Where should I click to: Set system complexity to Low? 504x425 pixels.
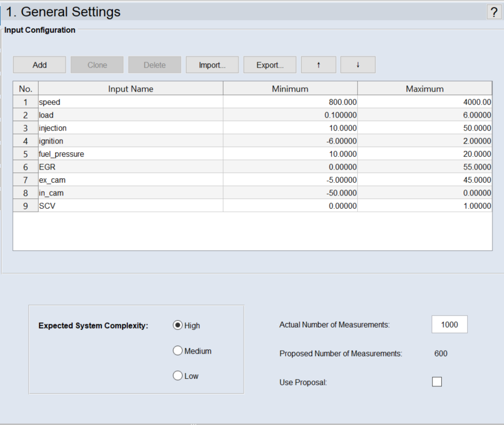(177, 376)
